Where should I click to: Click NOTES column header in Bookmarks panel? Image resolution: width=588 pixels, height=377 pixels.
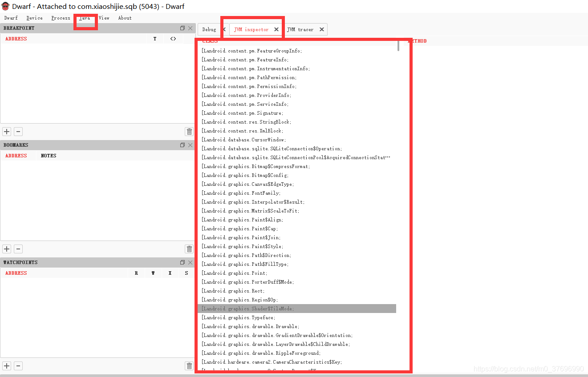49,156
